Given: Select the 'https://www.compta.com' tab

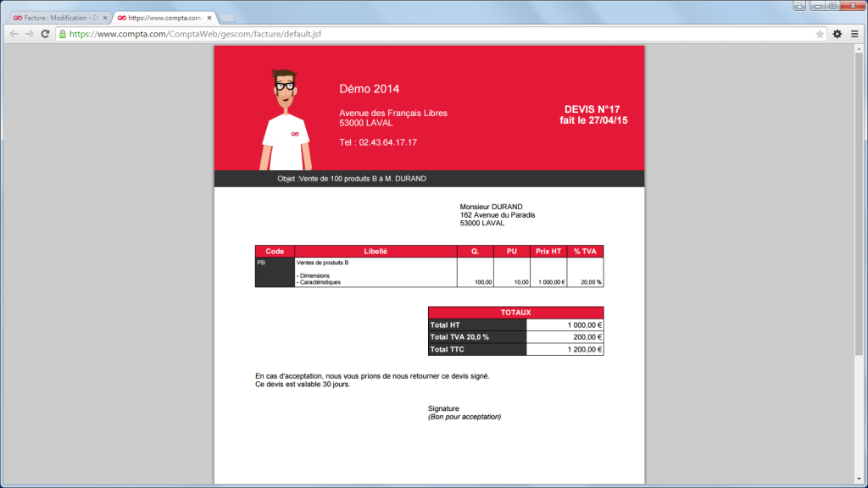Looking at the screenshot, I should click(164, 18).
